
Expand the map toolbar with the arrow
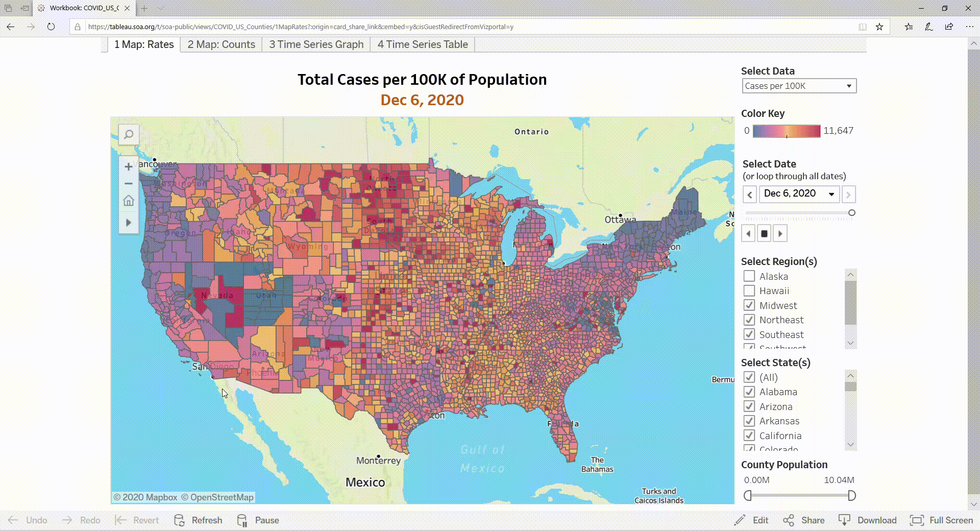pos(128,222)
